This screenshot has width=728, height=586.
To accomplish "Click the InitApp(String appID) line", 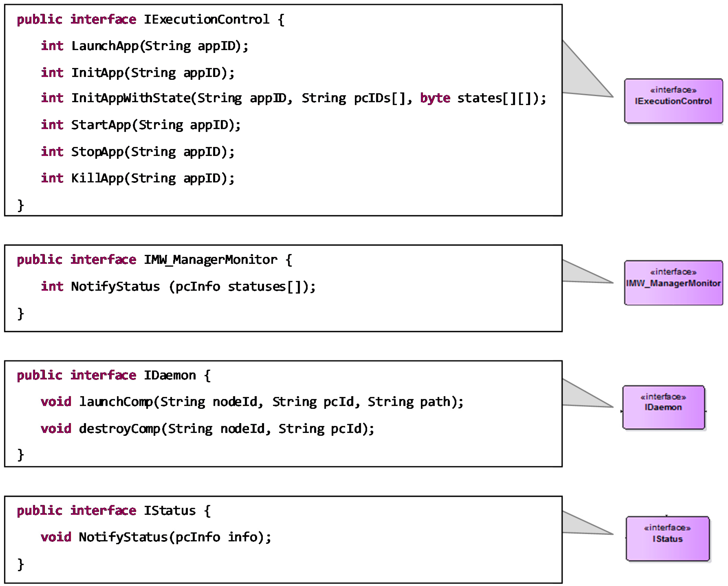I will (137, 73).
